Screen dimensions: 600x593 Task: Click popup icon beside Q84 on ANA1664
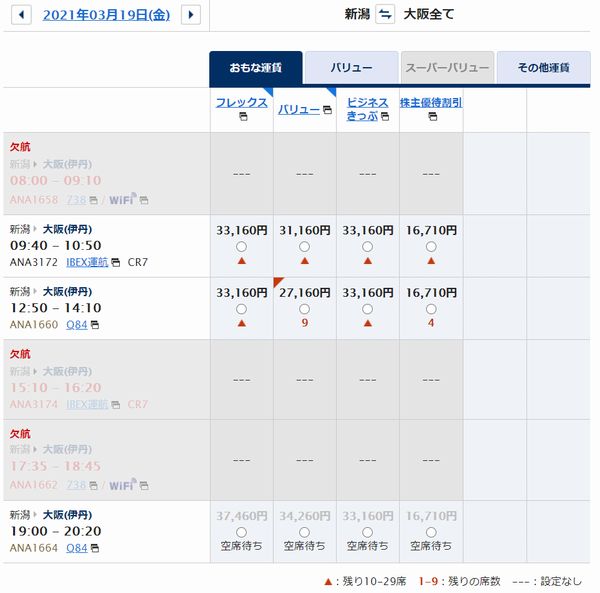pos(95,548)
